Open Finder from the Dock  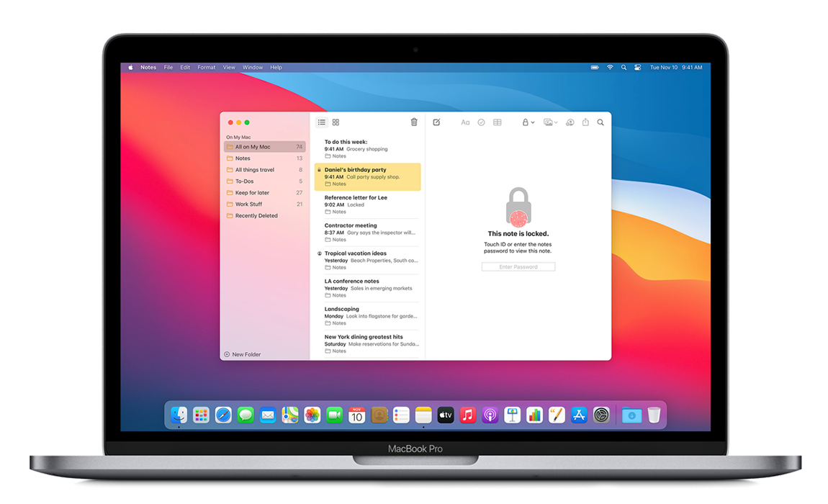click(179, 415)
